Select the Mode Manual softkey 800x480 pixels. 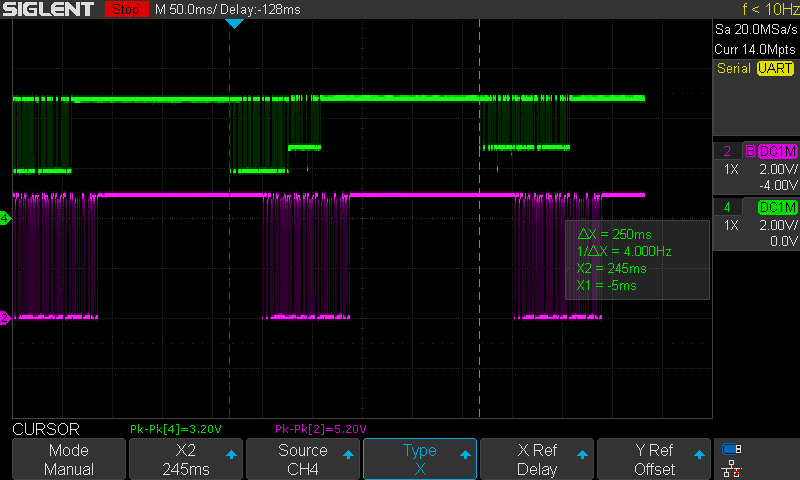pyautogui.click(x=69, y=459)
